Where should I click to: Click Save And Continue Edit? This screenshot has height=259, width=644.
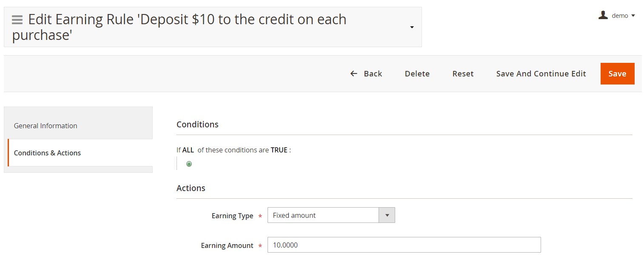click(541, 73)
